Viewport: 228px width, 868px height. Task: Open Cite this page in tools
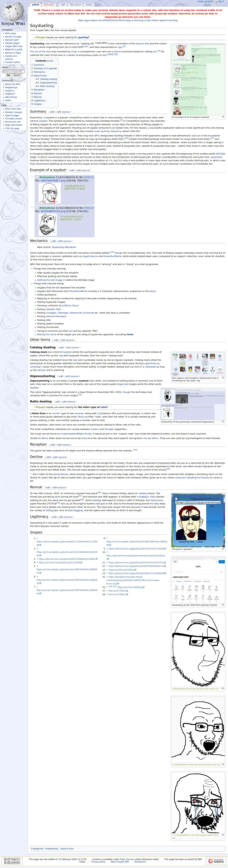12,128
